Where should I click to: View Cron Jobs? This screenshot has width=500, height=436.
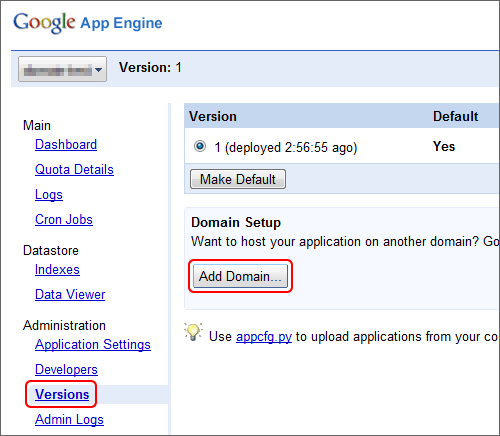[x=64, y=220]
